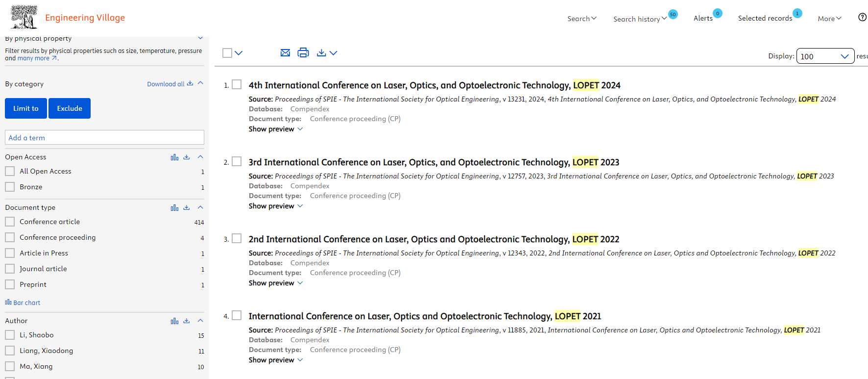Check Conference article filter

[10, 222]
